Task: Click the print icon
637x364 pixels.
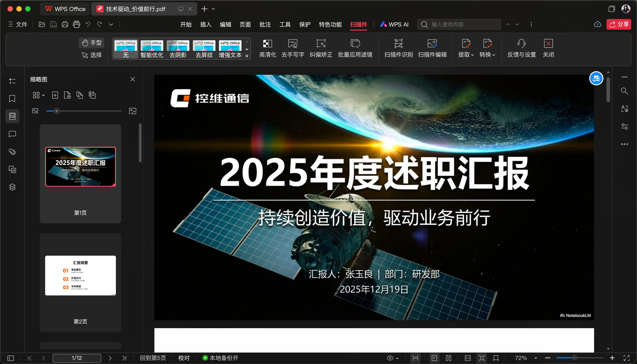Action: coord(65,24)
